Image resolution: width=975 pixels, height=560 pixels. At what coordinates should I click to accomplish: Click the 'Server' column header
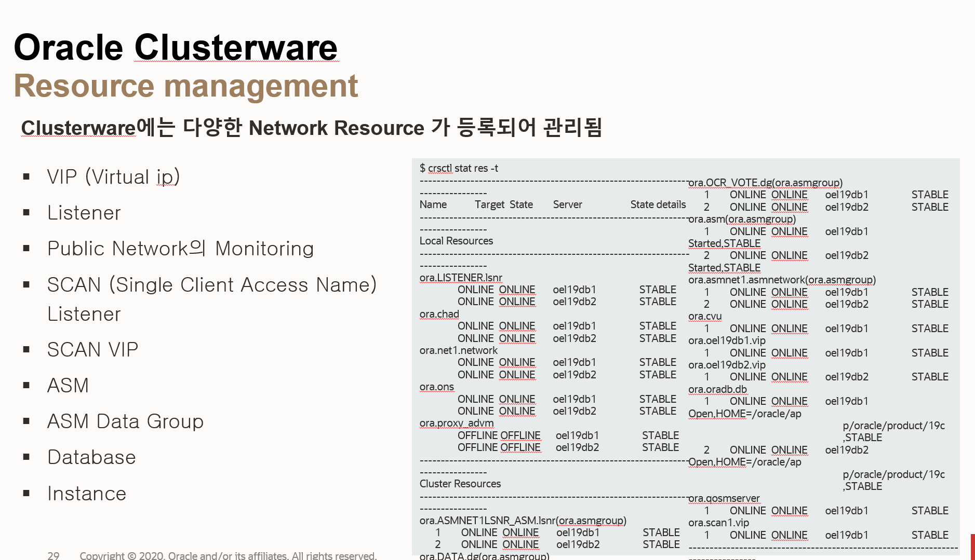(567, 204)
